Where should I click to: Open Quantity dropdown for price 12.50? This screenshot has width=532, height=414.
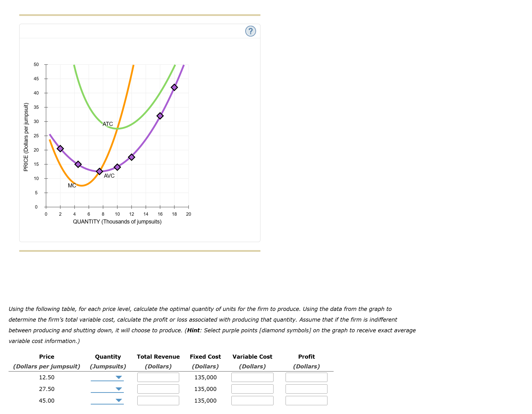[x=107, y=377]
